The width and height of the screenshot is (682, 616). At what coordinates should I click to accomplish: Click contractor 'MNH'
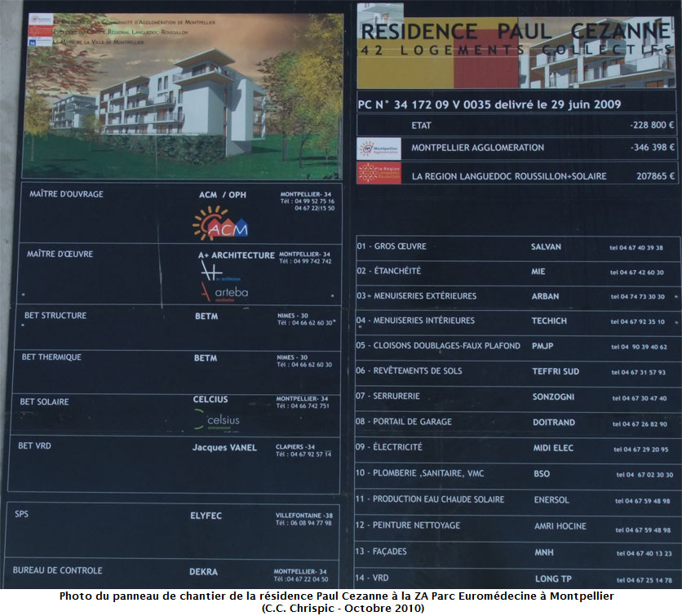pos(544,552)
